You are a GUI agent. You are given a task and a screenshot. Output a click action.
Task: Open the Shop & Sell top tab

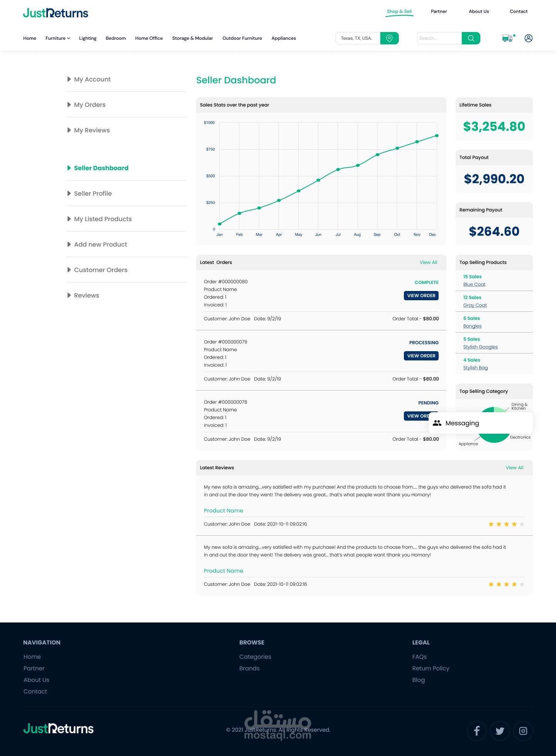tap(399, 12)
